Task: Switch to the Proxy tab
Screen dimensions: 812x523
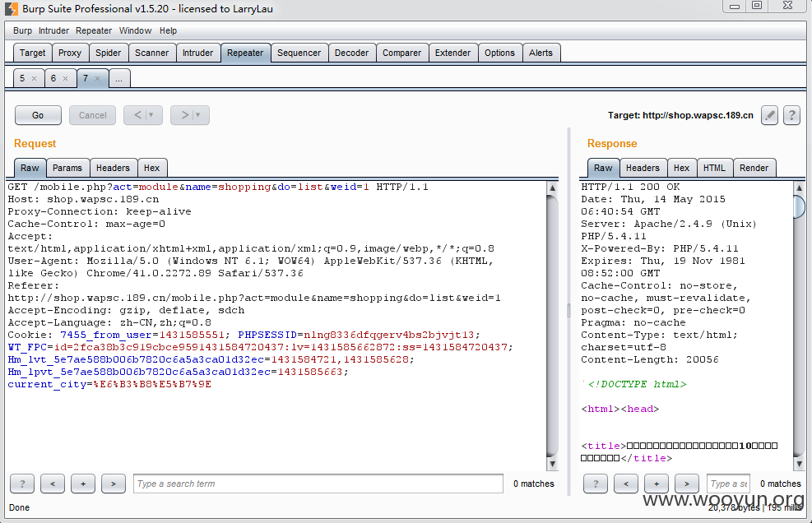Action: (x=70, y=53)
